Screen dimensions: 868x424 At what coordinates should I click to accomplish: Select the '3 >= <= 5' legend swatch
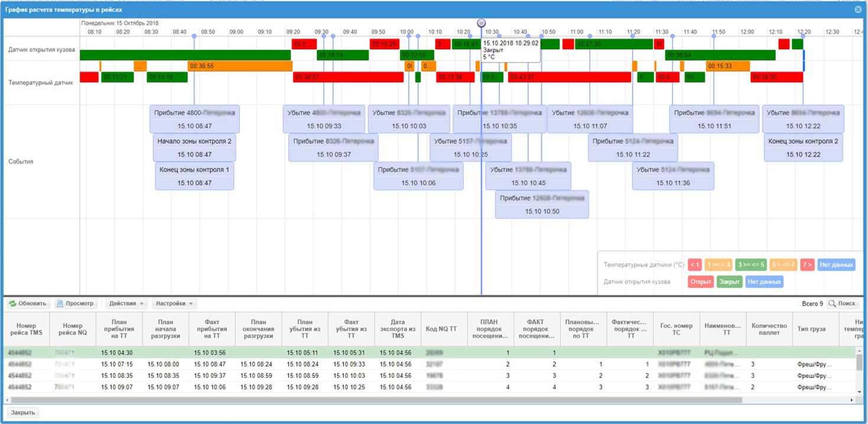(751, 265)
